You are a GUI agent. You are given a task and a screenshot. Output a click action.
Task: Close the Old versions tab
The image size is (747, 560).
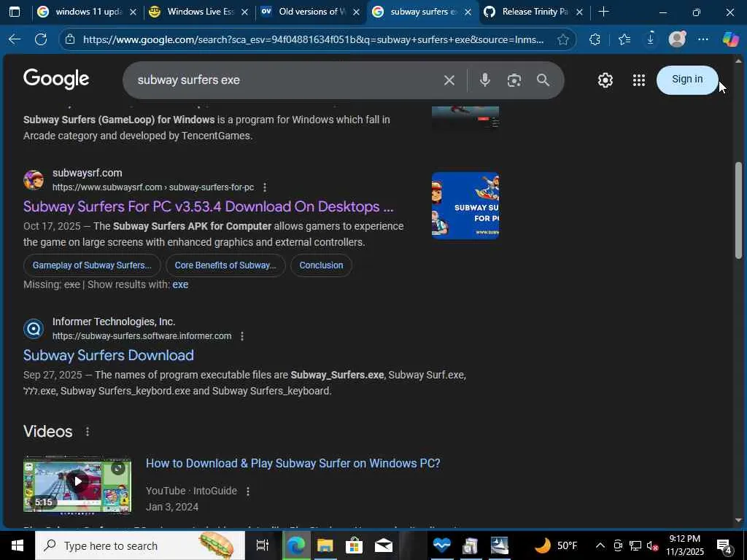pyautogui.click(x=356, y=12)
